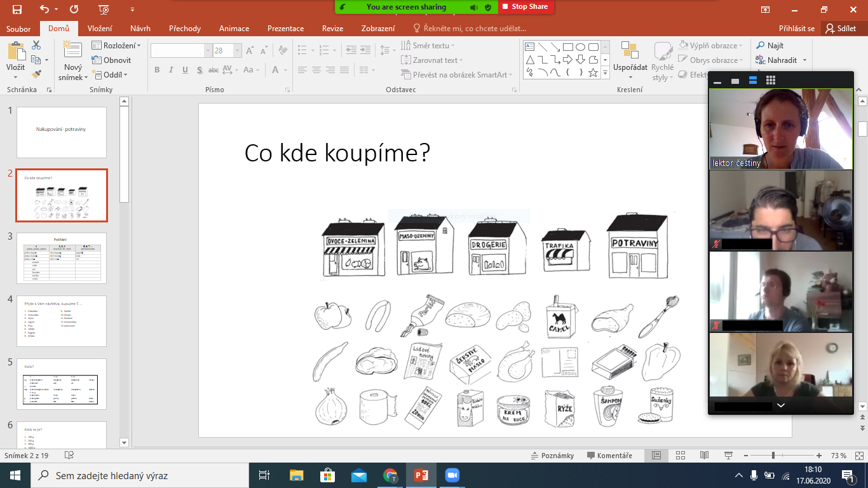Click the Save icon in title bar

click(17, 9)
